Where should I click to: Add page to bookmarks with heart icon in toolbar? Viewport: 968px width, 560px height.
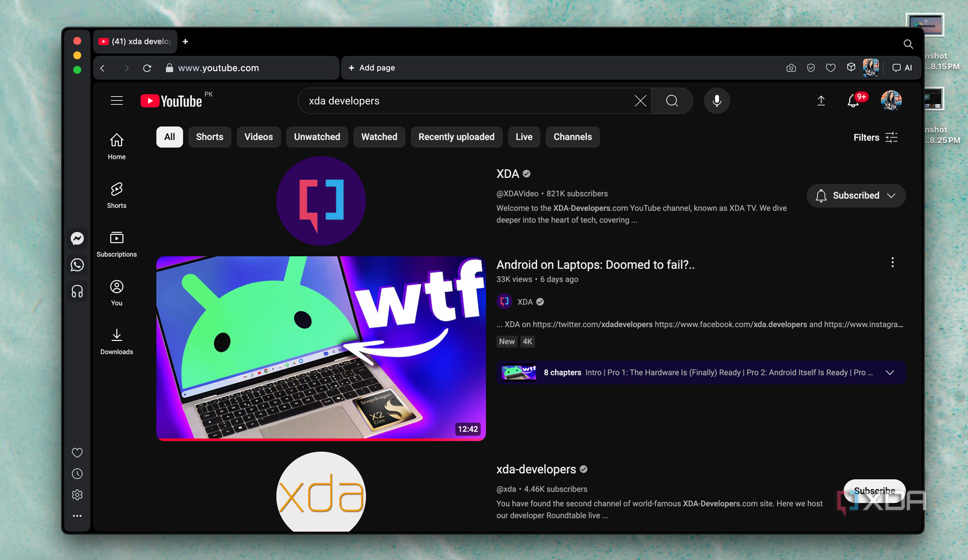(x=831, y=68)
